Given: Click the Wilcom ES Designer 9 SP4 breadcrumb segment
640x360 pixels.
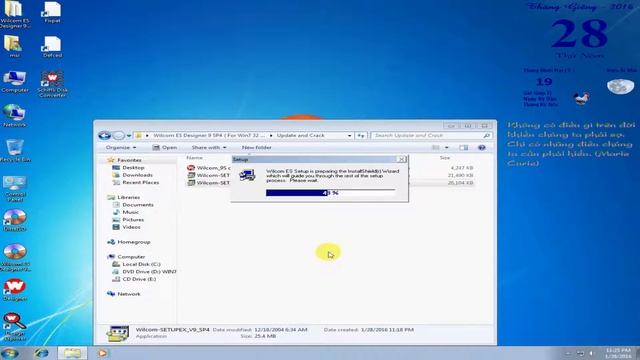Looking at the screenshot, I should (x=209, y=136).
